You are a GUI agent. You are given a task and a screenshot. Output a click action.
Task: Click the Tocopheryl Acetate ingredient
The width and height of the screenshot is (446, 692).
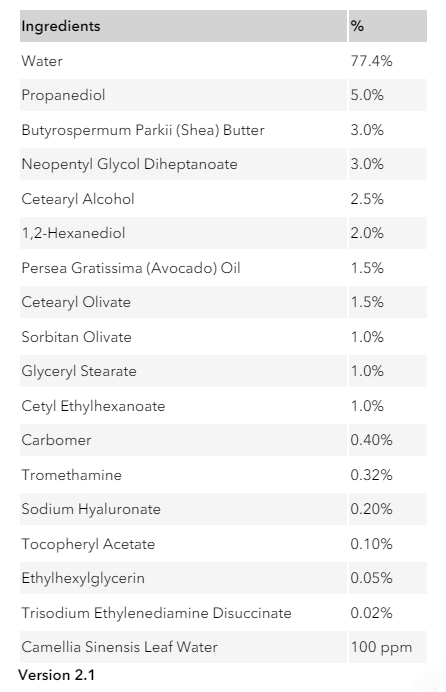point(88,544)
